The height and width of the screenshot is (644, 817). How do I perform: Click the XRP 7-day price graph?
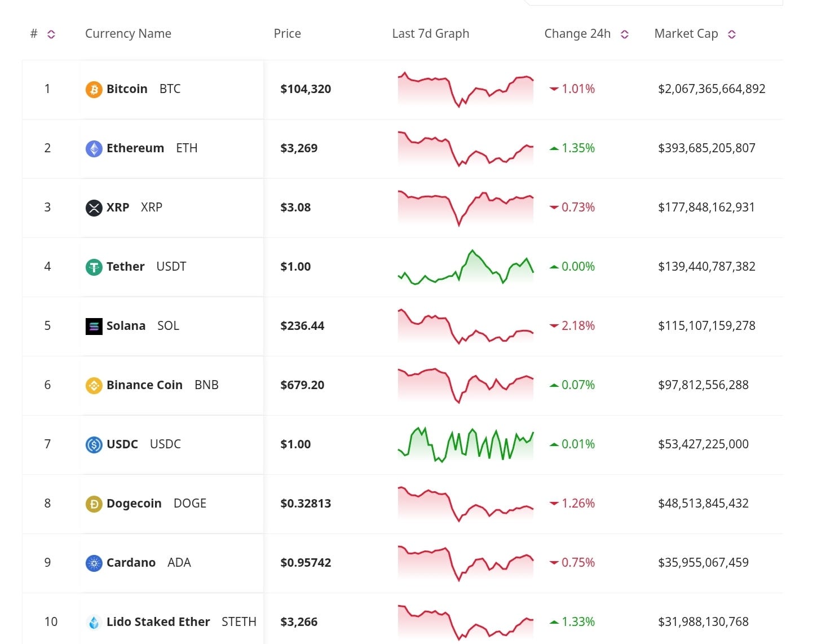click(466, 208)
